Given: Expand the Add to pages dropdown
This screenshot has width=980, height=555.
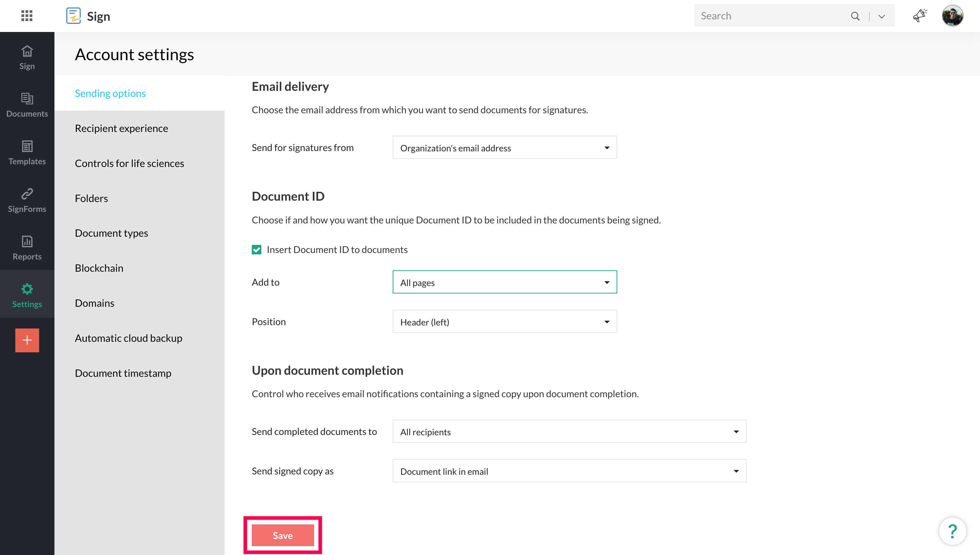Looking at the screenshot, I should coord(504,282).
